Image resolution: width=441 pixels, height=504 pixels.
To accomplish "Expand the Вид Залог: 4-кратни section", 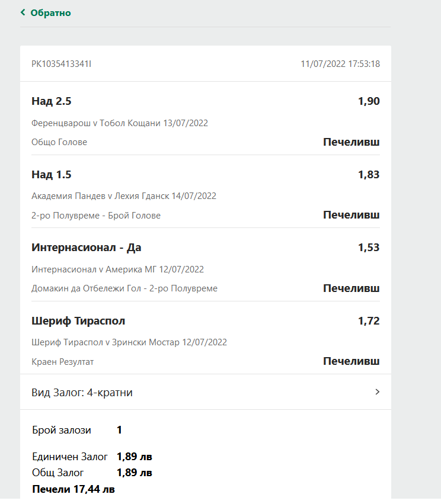I will pyautogui.click(x=178, y=391).
